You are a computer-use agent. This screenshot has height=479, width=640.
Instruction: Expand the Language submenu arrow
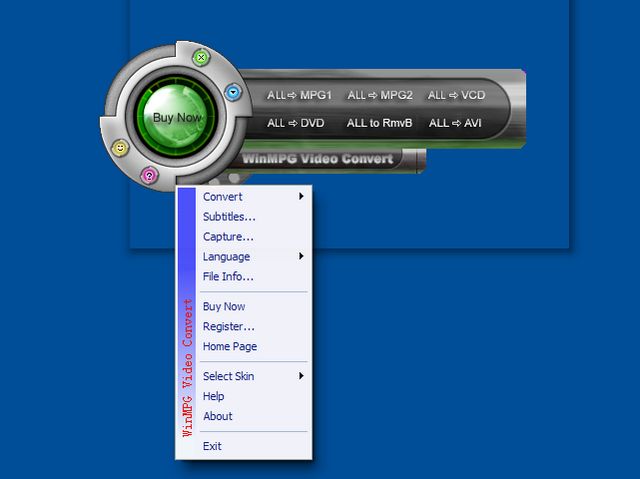tap(301, 256)
